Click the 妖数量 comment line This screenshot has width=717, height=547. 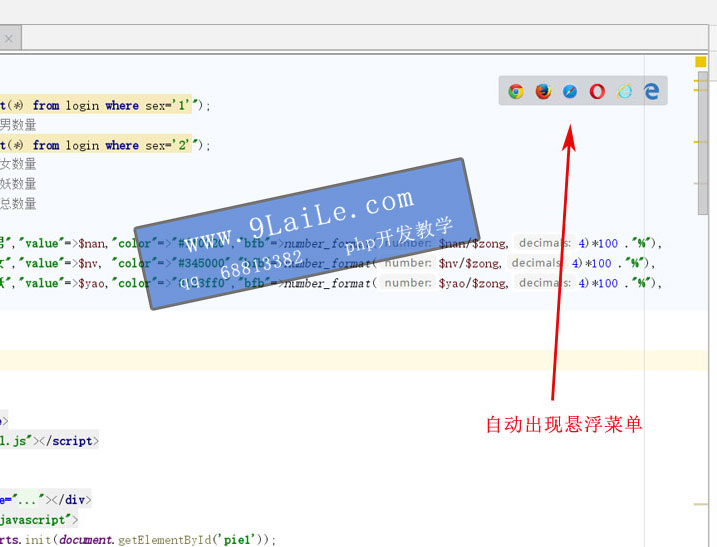(18, 184)
